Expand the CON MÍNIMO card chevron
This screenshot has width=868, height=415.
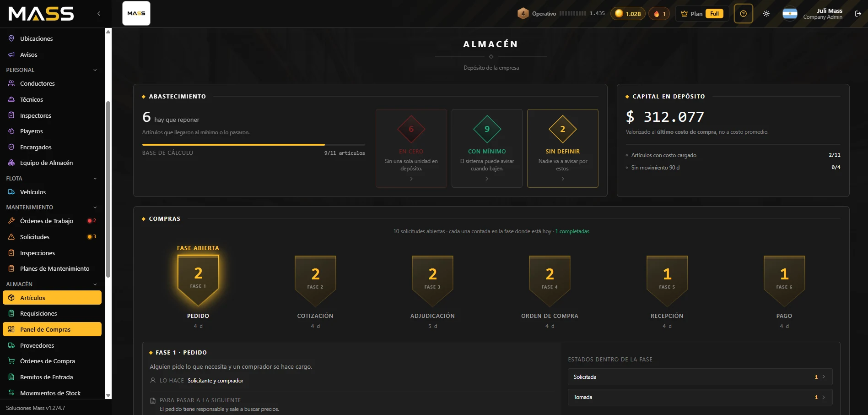click(x=487, y=179)
